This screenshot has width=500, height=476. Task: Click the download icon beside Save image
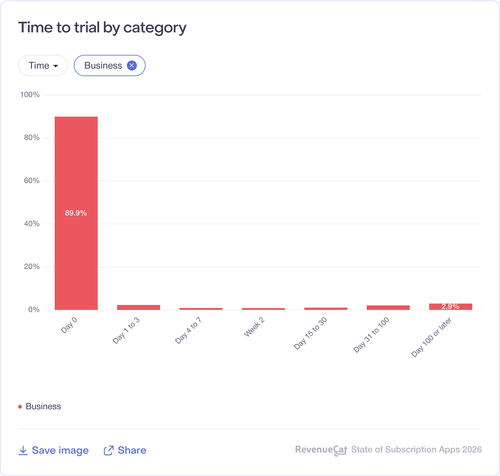(x=23, y=450)
